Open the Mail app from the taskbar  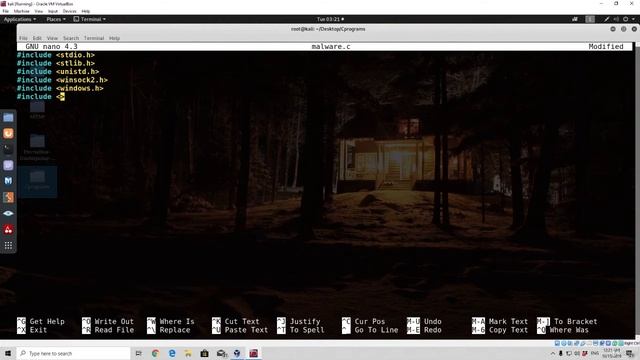click(x=221, y=353)
